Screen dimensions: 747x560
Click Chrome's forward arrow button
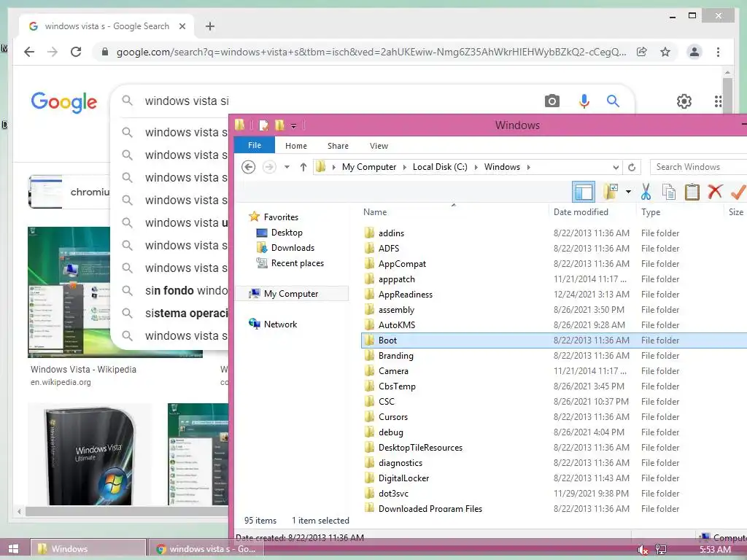click(x=53, y=52)
